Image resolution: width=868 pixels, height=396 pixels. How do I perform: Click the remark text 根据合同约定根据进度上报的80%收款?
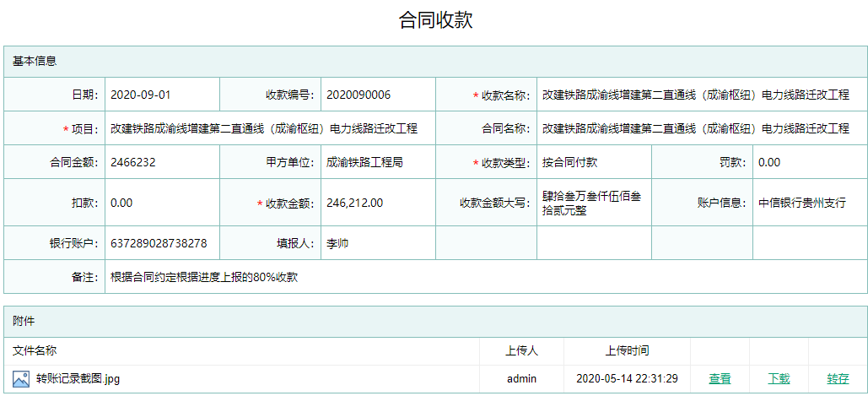click(x=204, y=277)
